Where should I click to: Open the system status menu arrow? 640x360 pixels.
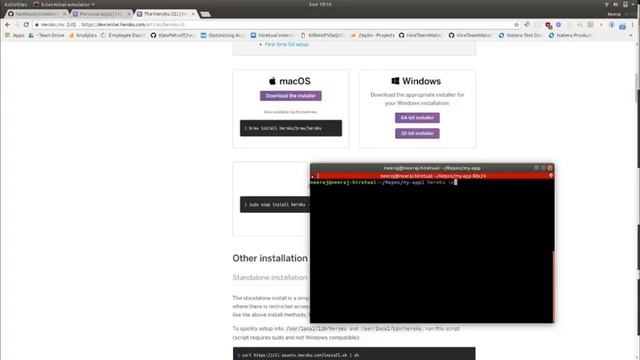[633, 4]
